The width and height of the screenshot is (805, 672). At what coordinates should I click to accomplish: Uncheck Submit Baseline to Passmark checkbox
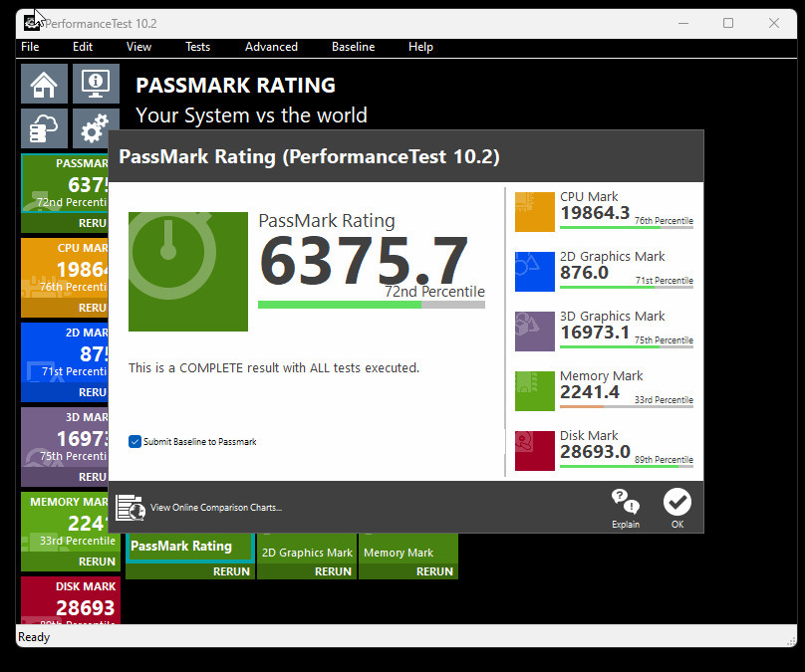coord(134,441)
